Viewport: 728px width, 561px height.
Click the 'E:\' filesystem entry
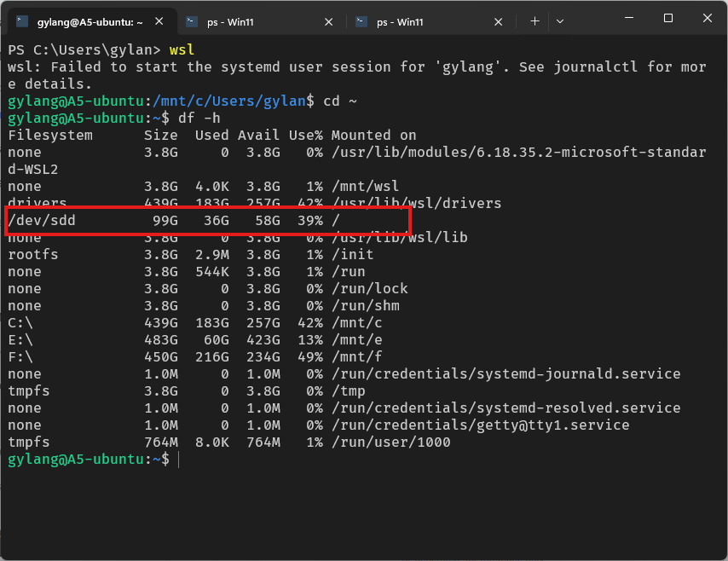coord(20,340)
